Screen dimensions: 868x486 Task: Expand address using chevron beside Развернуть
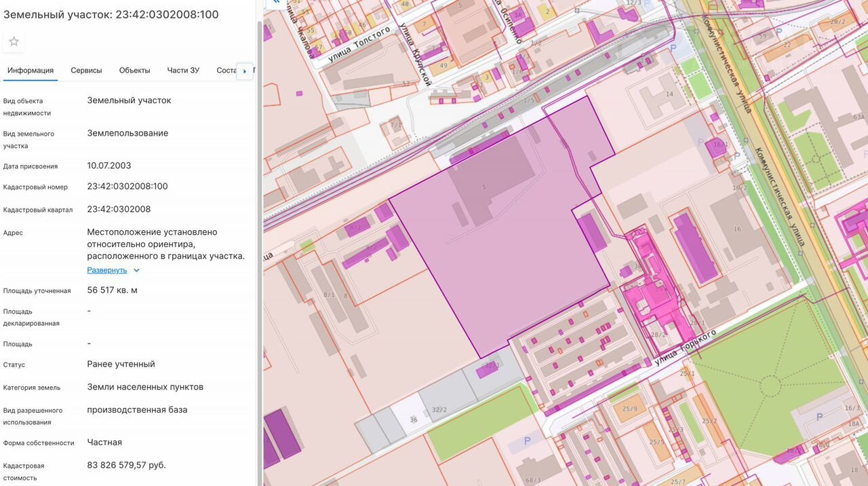click(136, 270)
